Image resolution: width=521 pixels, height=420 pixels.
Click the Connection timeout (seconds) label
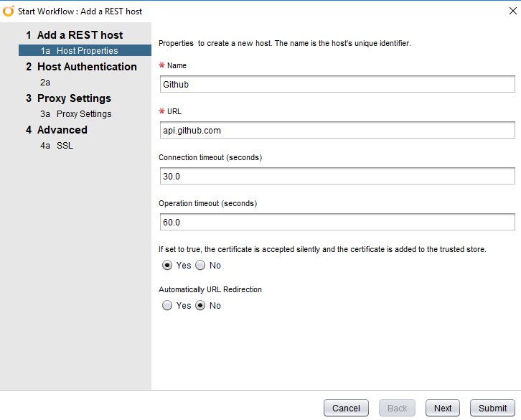(210, 157)
